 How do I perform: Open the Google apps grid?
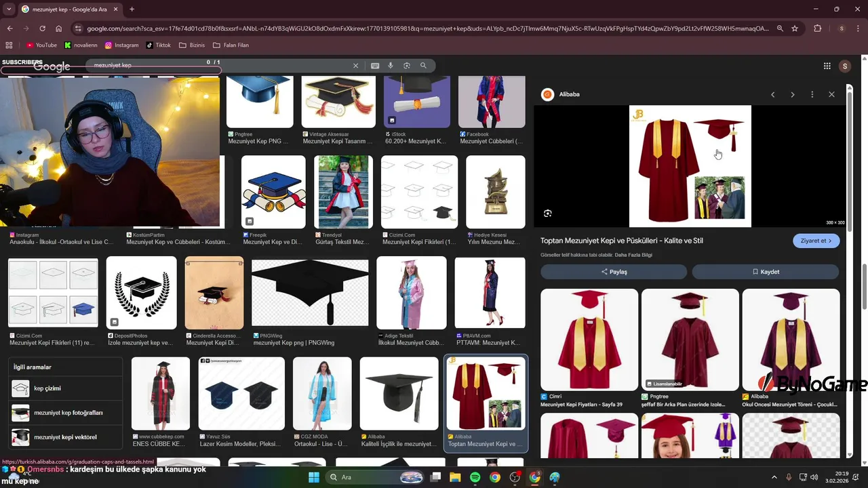tap(827, 66)
